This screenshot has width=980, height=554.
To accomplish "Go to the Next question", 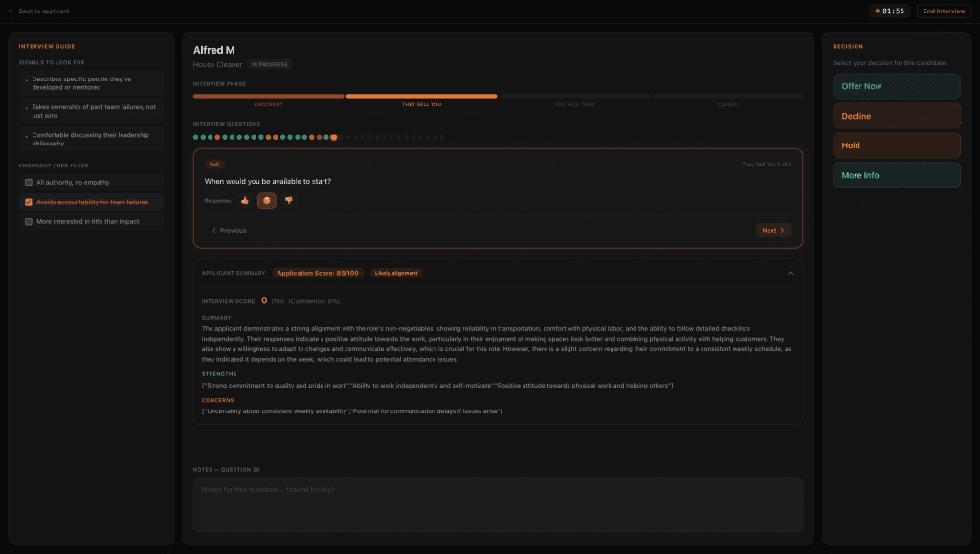I will (x=772, y=230).
